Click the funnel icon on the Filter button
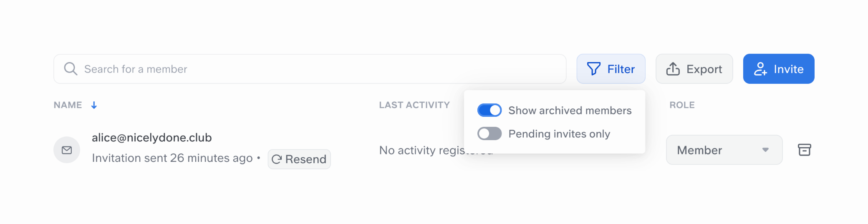 (x=593, y=69)
